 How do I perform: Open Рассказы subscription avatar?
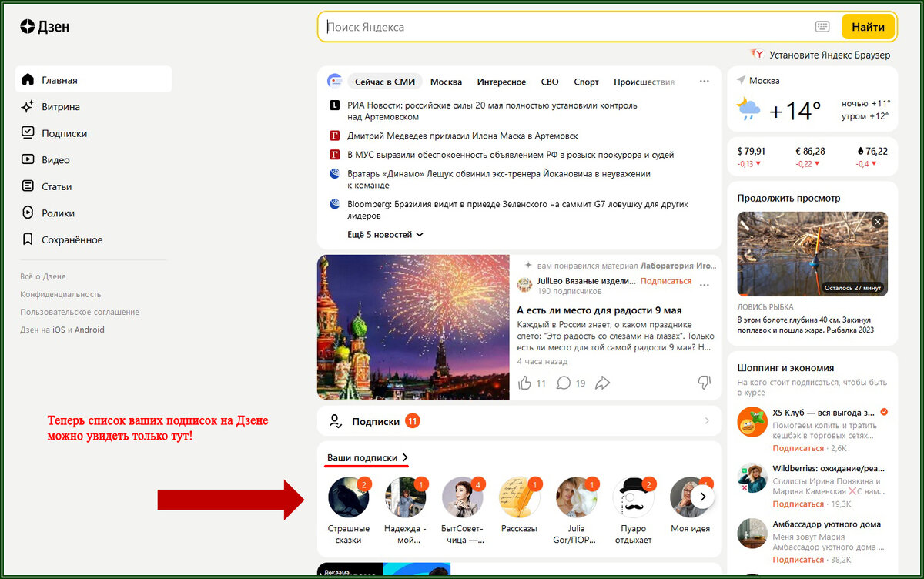click(x=519, y=497)
